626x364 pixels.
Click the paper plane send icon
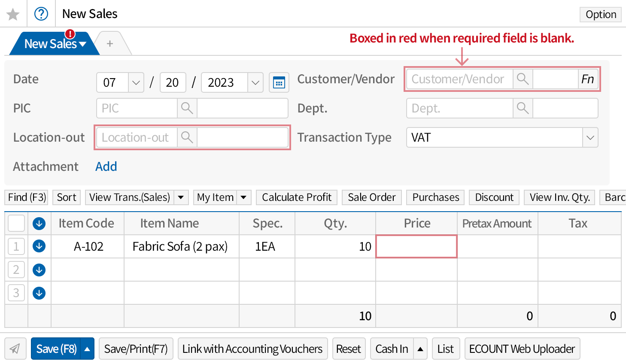[15, 349]
